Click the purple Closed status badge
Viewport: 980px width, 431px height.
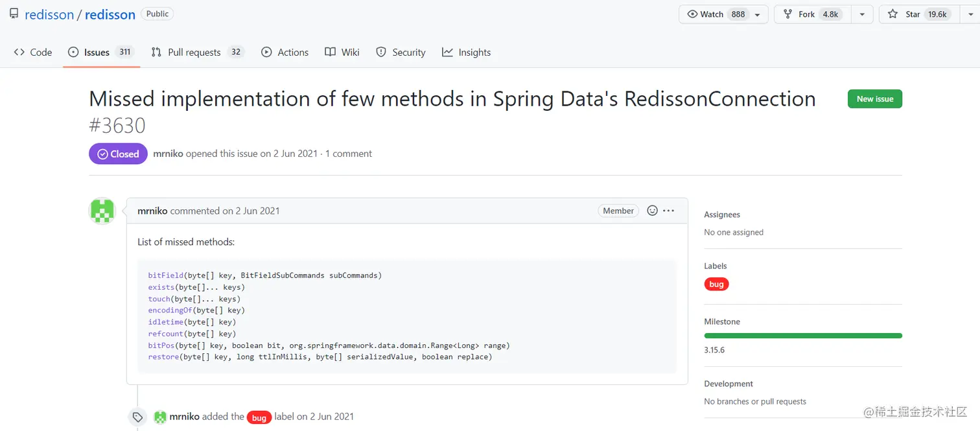tap(118, 154)
